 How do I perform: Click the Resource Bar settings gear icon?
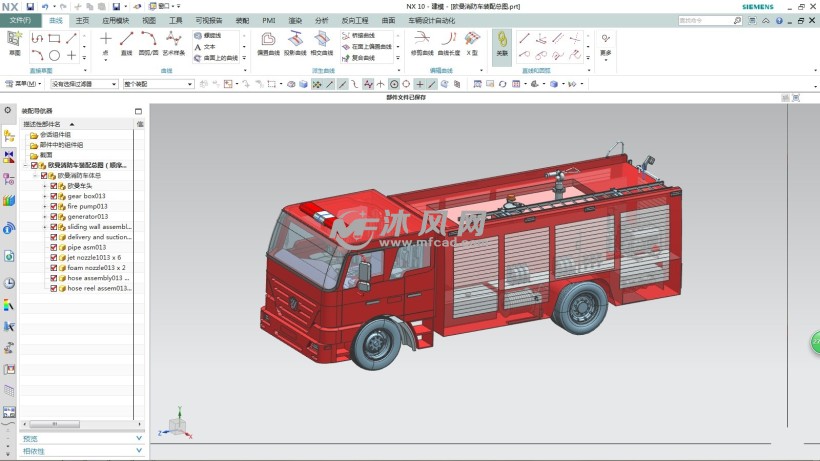(7, 111)
